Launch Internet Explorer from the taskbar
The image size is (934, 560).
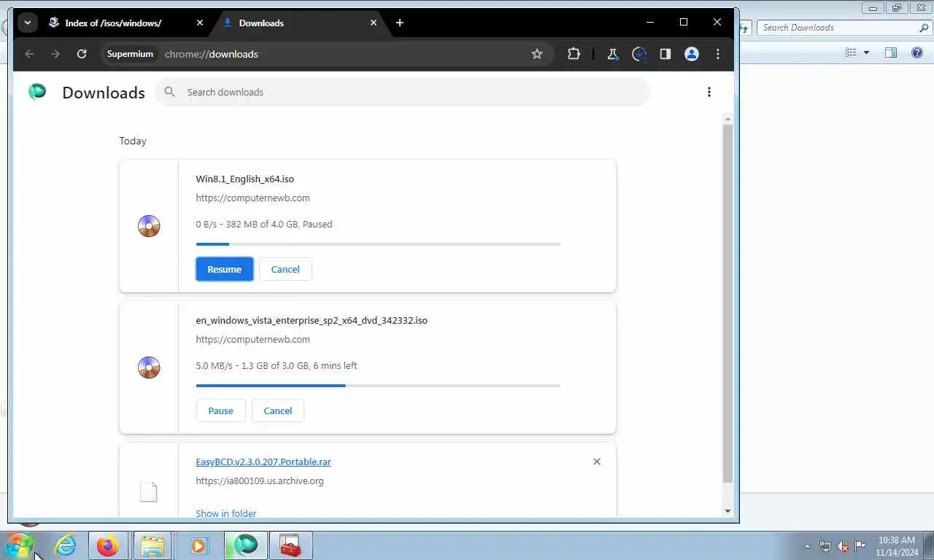pos(66,545)
